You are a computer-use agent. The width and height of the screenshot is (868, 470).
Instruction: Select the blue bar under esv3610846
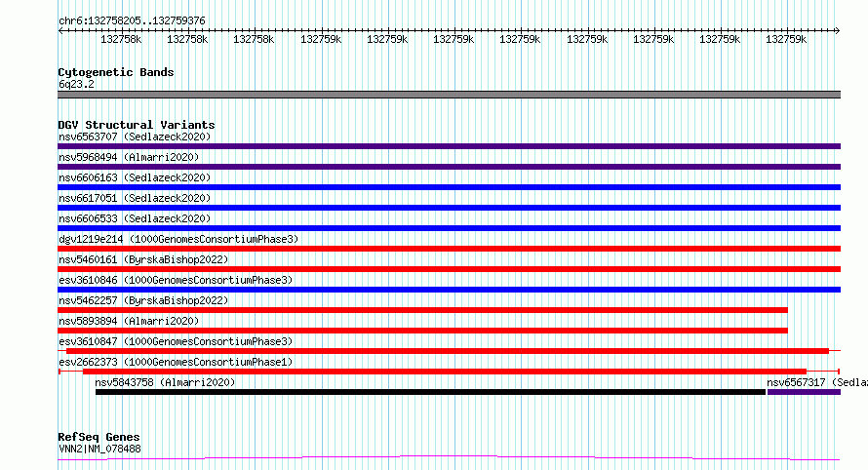click(x=449, y=290)
